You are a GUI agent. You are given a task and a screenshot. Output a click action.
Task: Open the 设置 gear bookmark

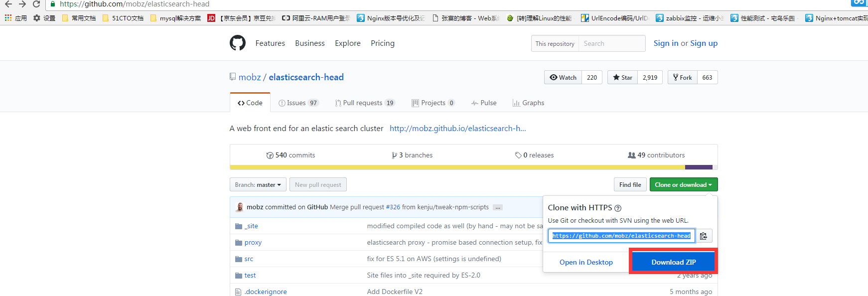(44, 18)
